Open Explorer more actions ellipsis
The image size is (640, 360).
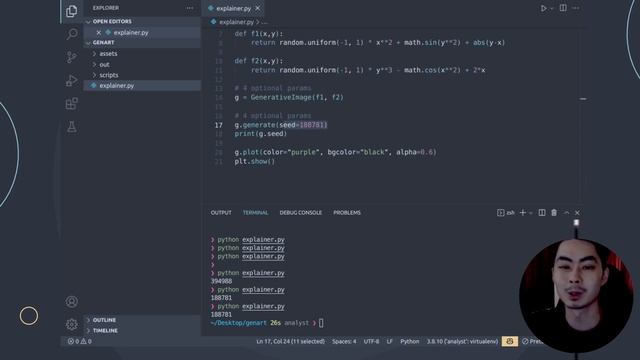pos(190,8)
